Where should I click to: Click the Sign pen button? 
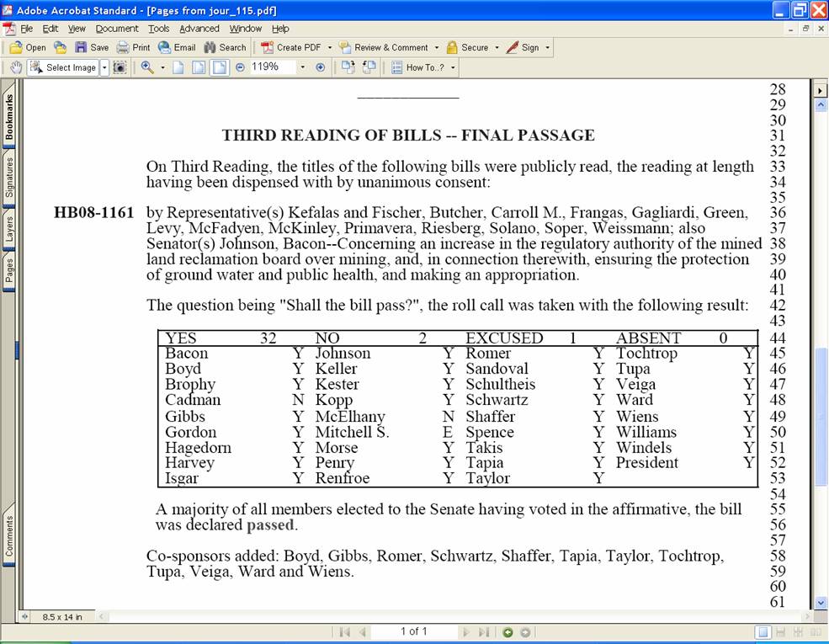pos(523,48)
